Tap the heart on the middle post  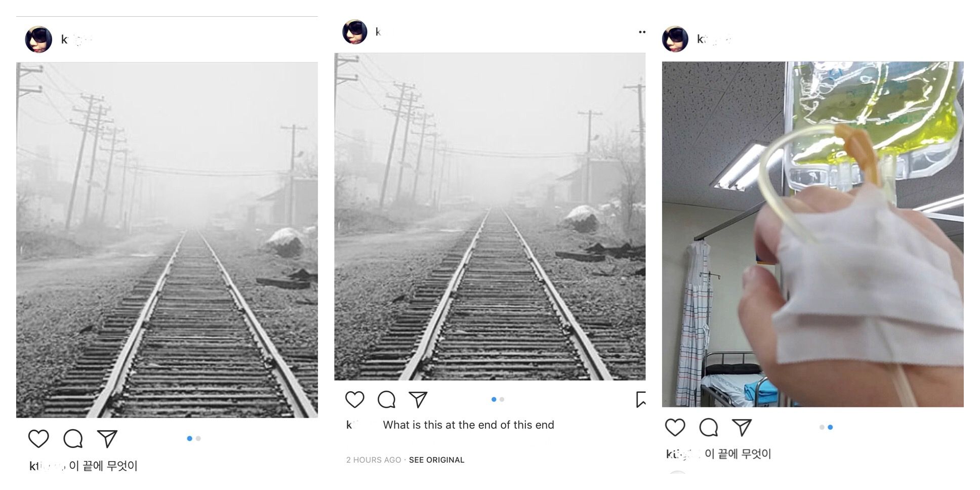(354, 399)
